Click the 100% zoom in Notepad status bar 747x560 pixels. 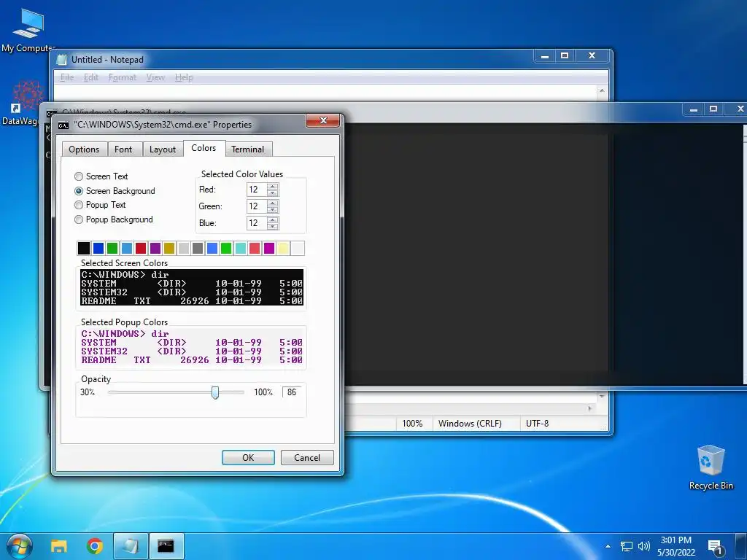coord(412,424)
